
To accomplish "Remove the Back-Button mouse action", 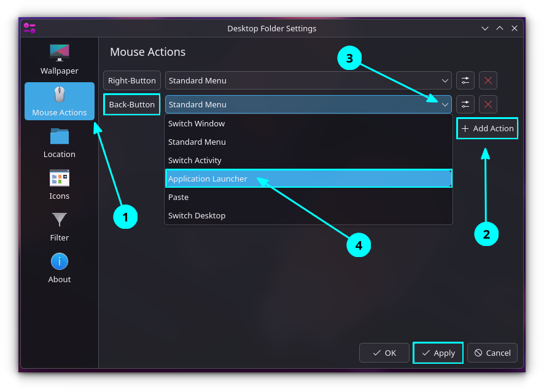I will coord(488,104).
